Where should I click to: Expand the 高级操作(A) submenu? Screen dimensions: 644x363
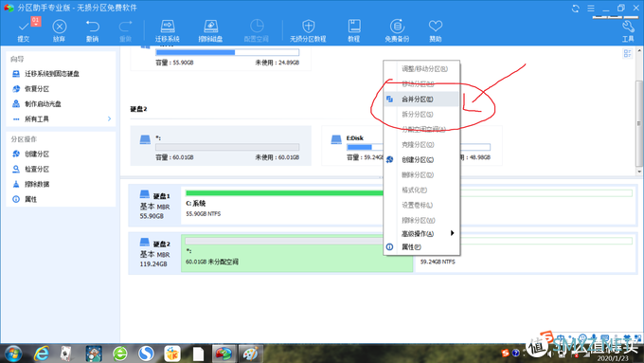tap(421, 233)
